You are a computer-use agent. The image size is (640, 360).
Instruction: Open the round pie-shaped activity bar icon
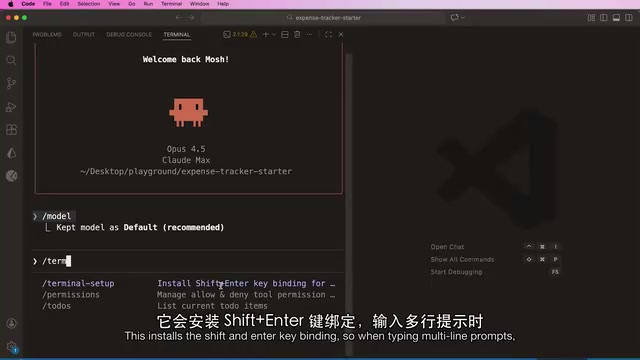click(11, 176)
